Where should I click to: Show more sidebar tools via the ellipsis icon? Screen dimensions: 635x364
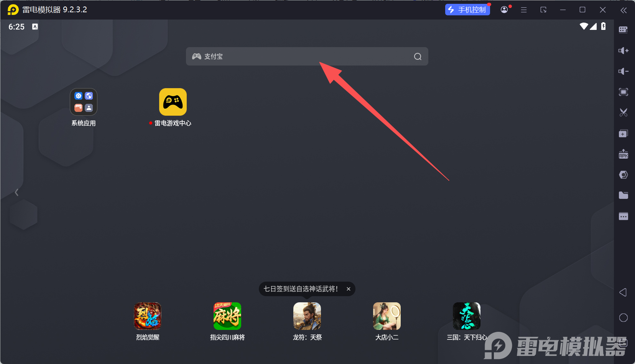click(x=623, y=216)
